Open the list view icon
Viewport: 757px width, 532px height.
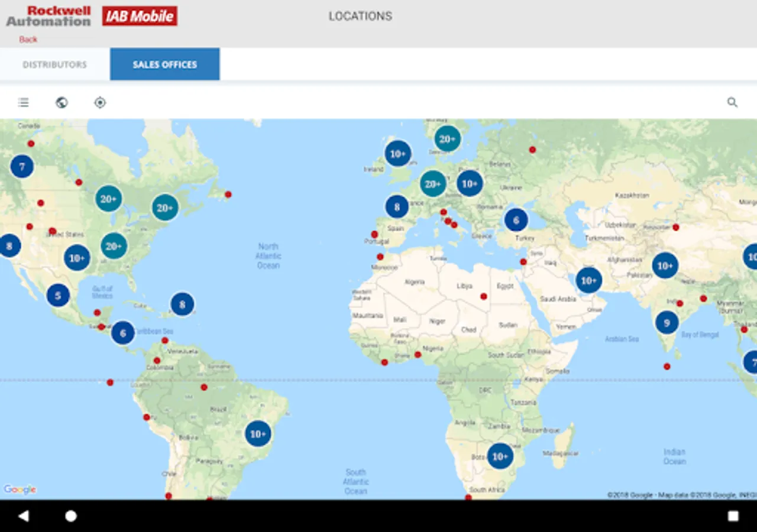24,102
